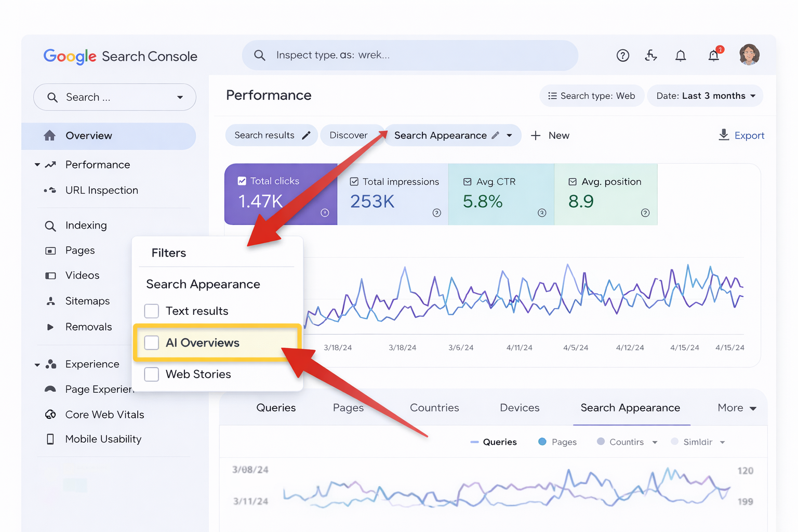798x532 pixels.
Task: Open Overview in the sidebar
Action: point(109,136)
